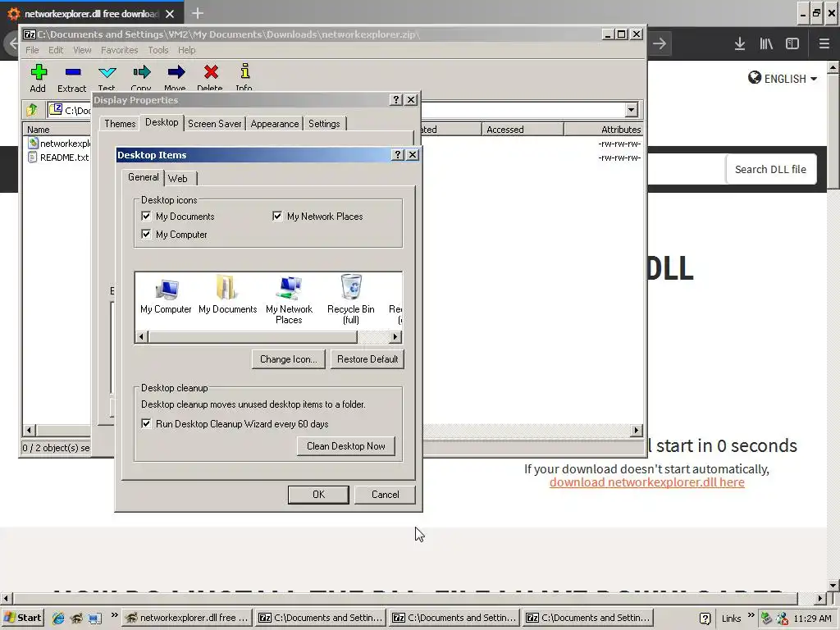Click the Restore Default button

pyautogui.click(x=367, y=359)
